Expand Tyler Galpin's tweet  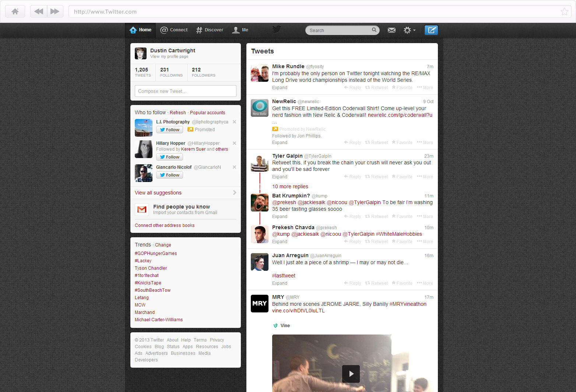(280, 177)
